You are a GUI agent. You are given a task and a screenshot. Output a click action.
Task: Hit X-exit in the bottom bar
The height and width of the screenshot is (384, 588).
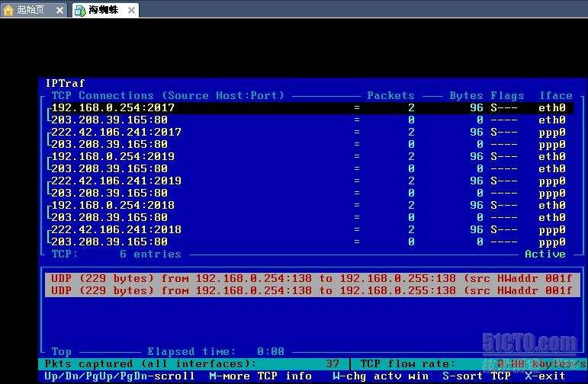[545, 376]
